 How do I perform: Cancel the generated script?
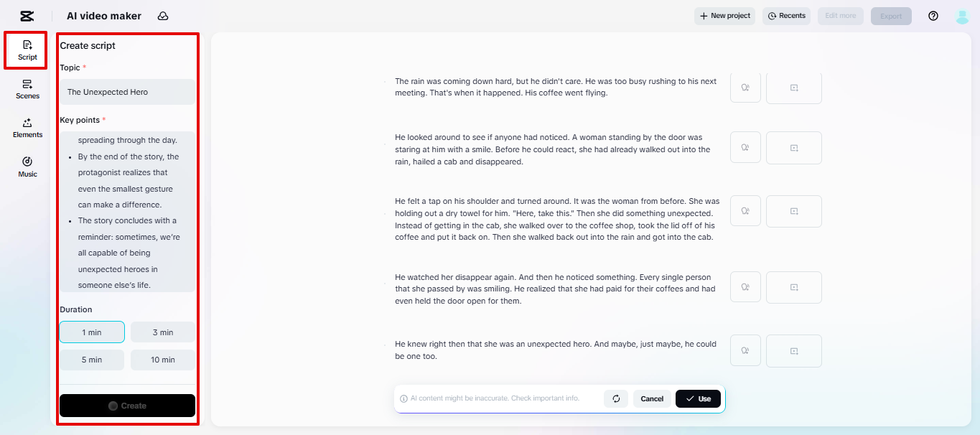coord(652,398)
